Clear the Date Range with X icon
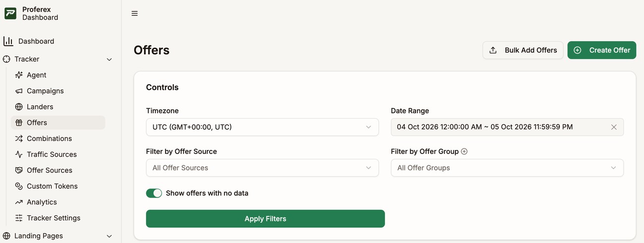Screen dimensions: 644x243 point(614,127)
